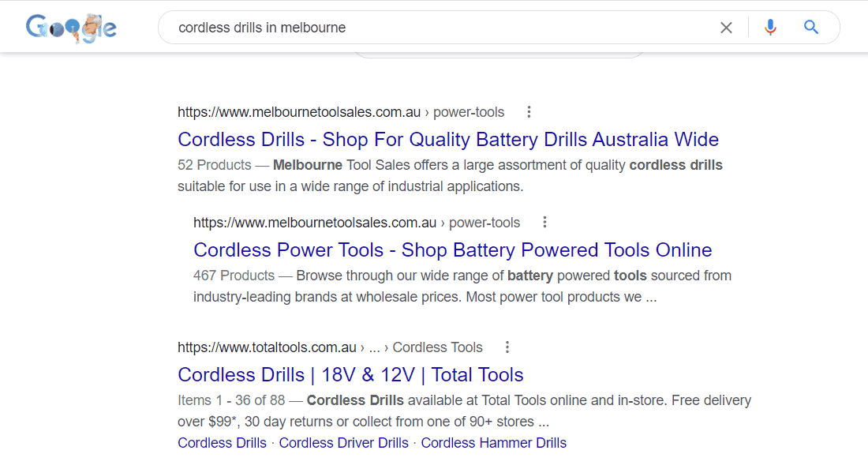Open three-dot menu for the Total Tools result
The height and width of the screenshot is (469, 868).
click(507, 347)
